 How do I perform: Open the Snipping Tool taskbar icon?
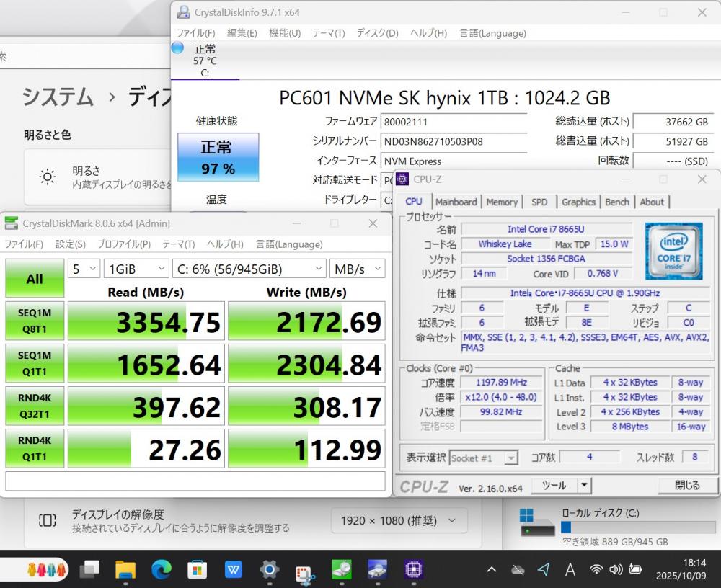pos(305,571)
